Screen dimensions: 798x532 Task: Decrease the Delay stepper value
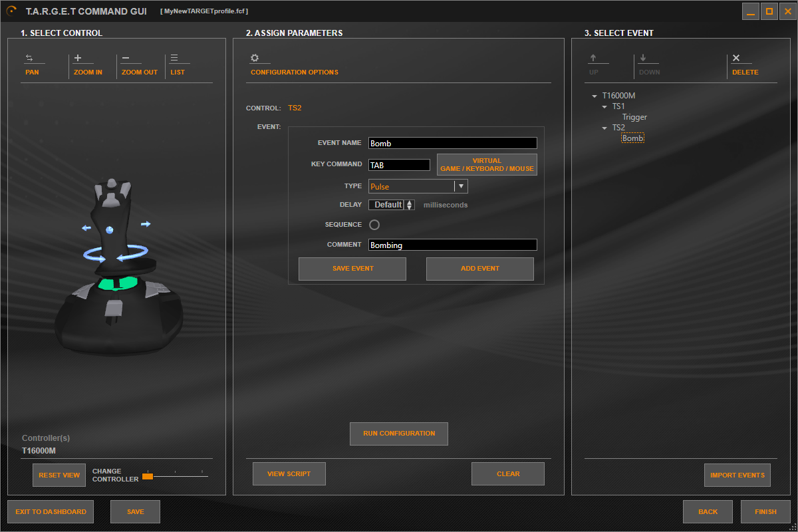[410, 207]
